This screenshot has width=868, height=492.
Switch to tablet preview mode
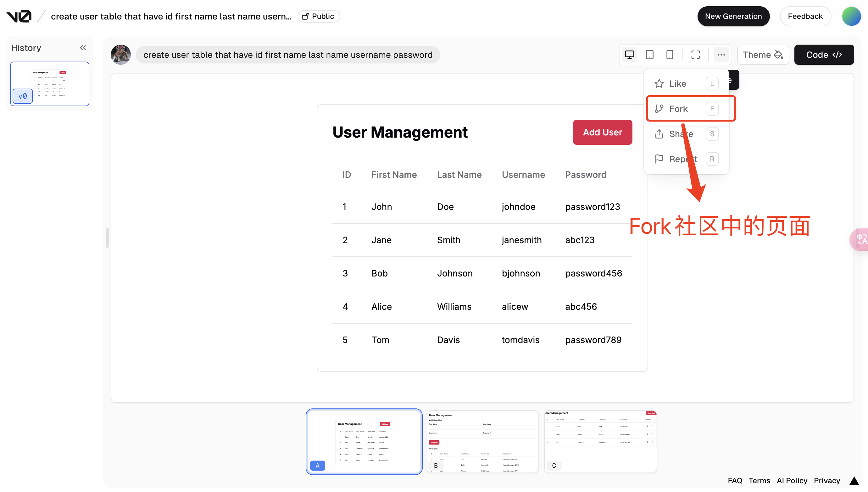point(649,55)
